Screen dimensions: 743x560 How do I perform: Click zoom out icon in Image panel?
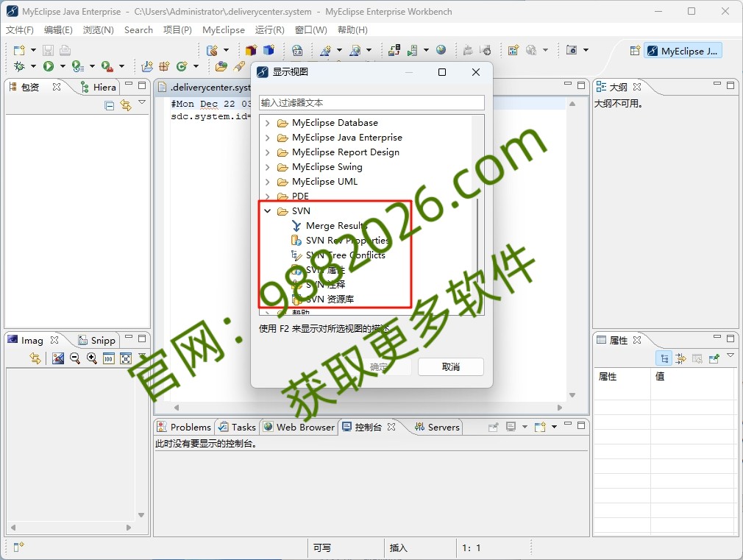(75, 358)
